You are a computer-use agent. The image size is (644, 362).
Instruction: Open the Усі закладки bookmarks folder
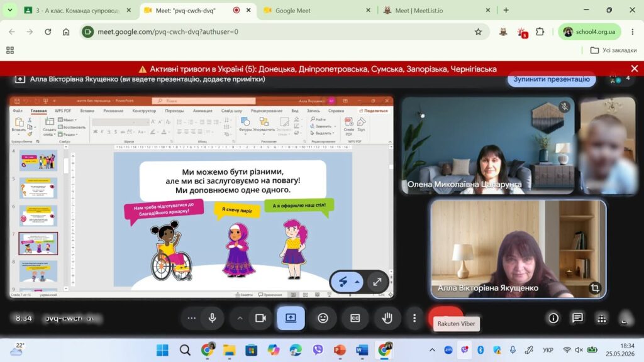tap(614, 50)
